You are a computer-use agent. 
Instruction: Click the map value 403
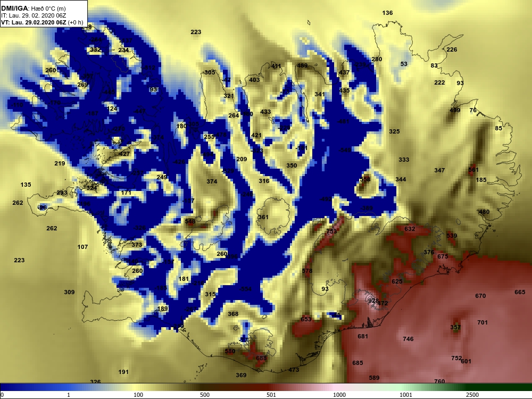tap(254, 80)
